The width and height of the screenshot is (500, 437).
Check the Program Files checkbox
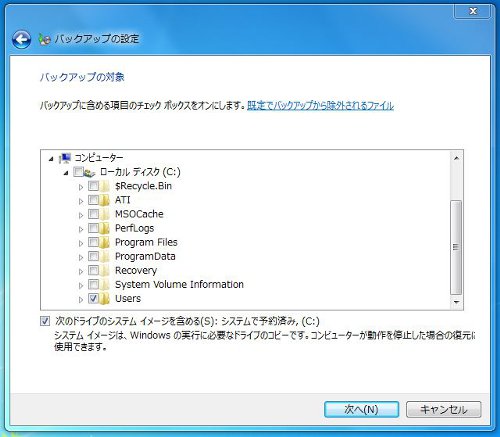pyautogui.click(x=93, y=242)
